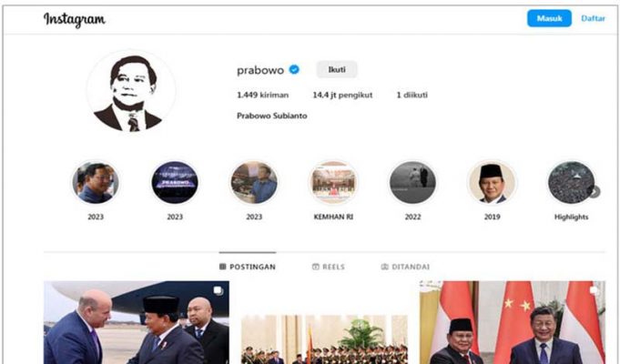Open the story highlight labeled Highlights
Image resolution: width=620 pixels, height=364 pixels.
pos(572,182)
